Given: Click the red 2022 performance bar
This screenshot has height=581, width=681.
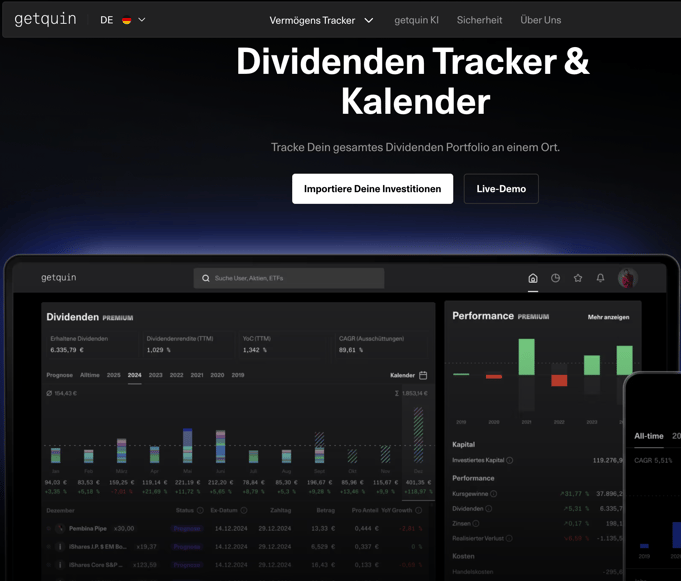Looking at the screenshot, I should 559,380.
